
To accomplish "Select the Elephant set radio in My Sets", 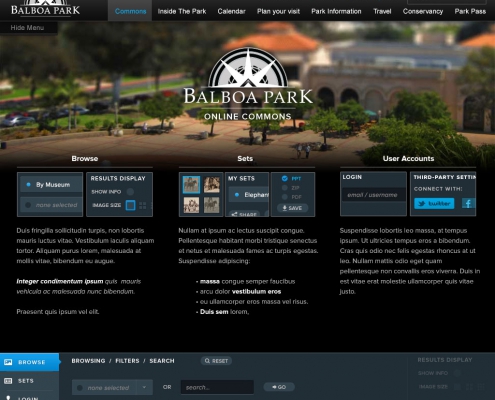I will pyautogui.click(x=237, y=195).
